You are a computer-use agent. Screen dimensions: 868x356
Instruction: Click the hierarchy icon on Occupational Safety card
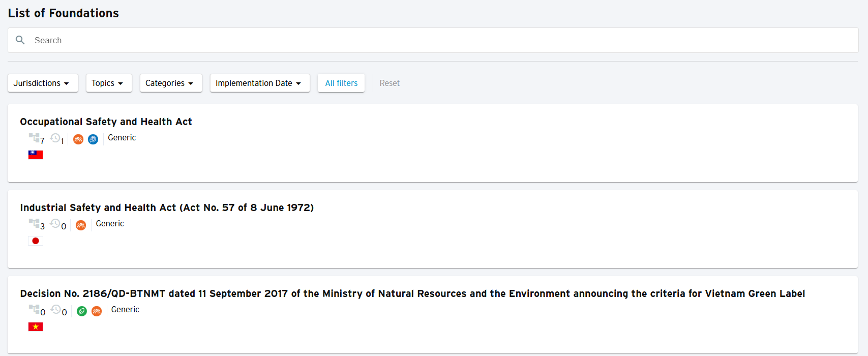coord(34,137)
